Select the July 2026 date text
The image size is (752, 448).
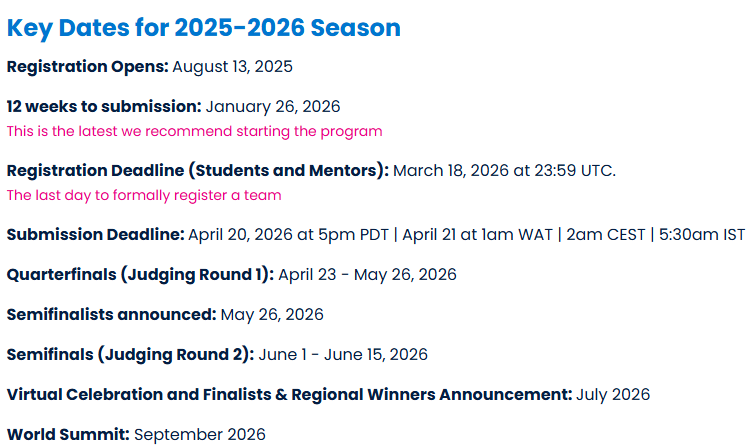(613, 394)
